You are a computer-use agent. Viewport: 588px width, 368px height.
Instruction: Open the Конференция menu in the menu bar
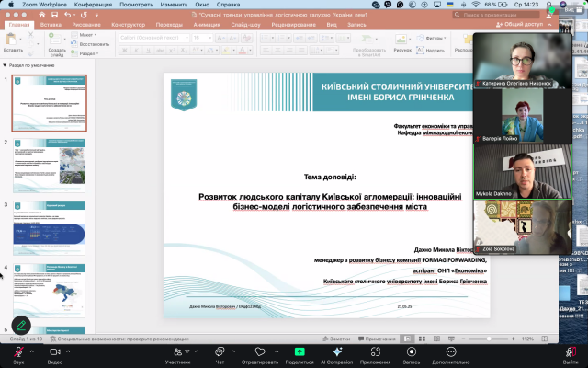point(93,5)
